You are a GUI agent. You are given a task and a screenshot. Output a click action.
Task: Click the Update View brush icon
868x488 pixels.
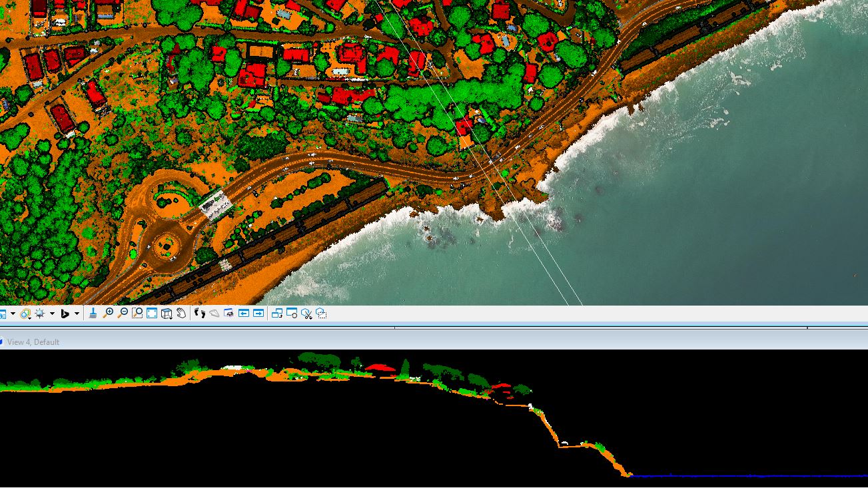[x=93, y=314]
